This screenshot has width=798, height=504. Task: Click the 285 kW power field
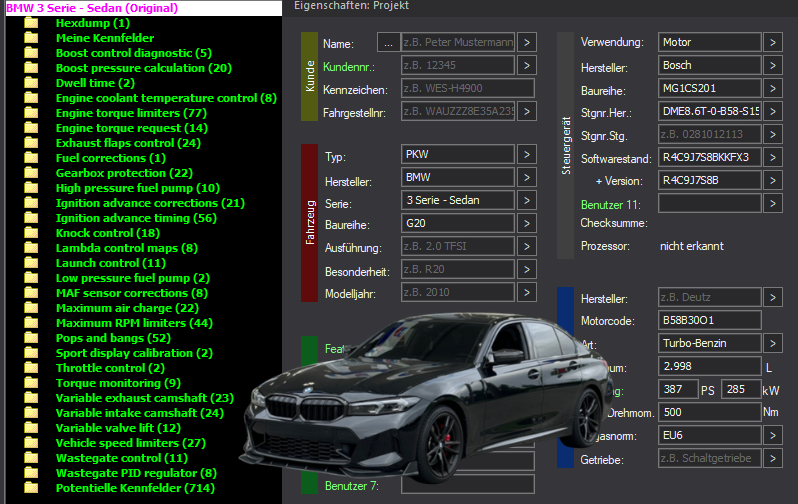(x=741, y=389)
